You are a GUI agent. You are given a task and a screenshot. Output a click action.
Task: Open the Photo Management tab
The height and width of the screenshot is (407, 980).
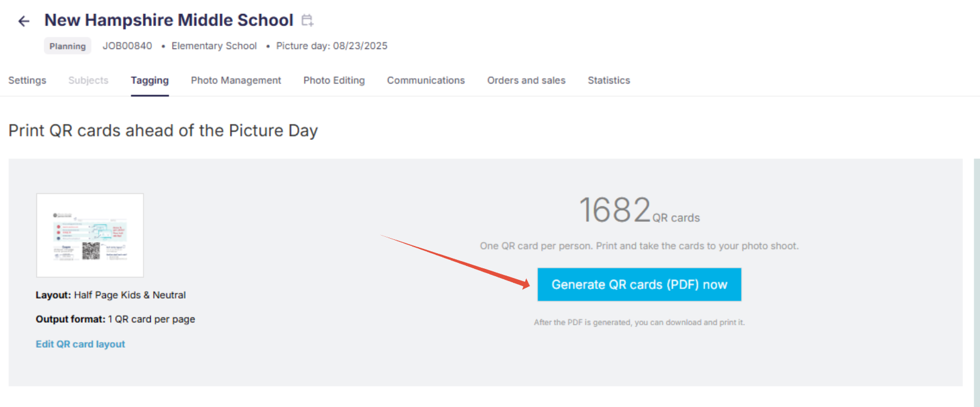[236, 81]
